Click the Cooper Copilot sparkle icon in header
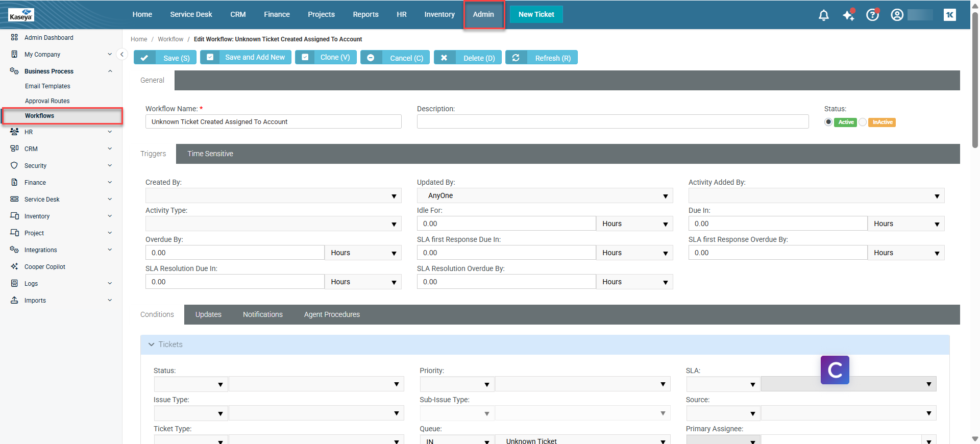The image size is (980, 444). [x=848, y=15]
